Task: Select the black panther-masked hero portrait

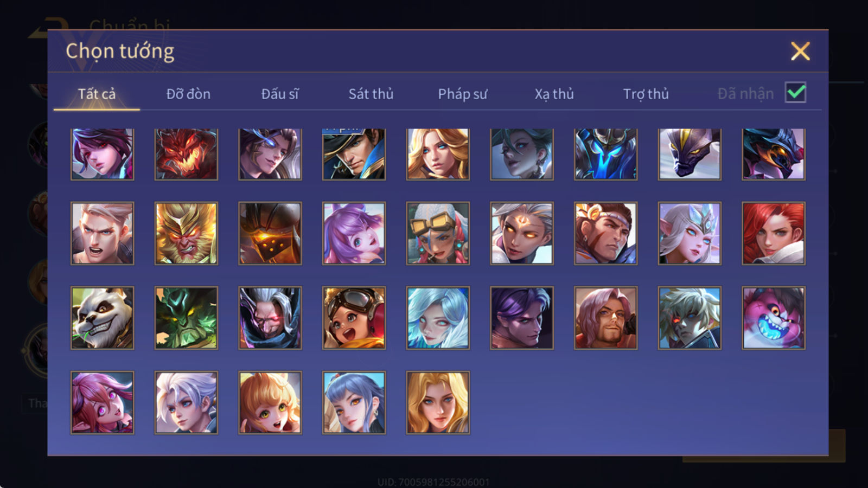Action: tap(690, 154)
